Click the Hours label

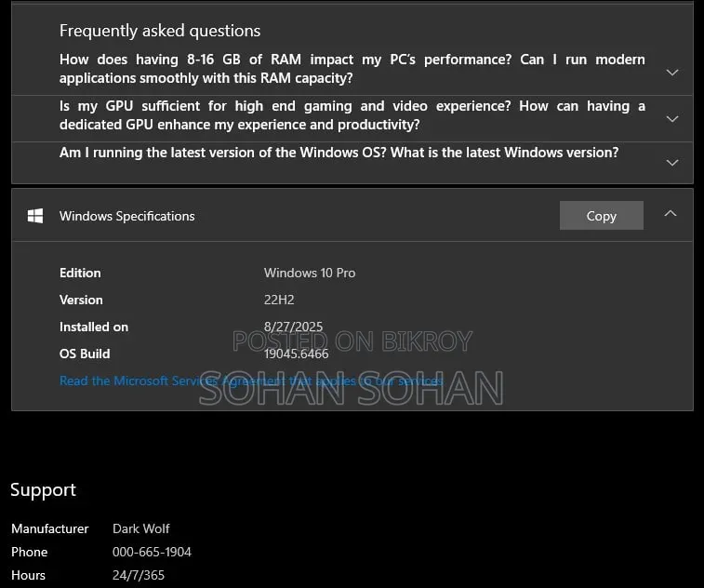pyautogui.click(x=28, y=575)
